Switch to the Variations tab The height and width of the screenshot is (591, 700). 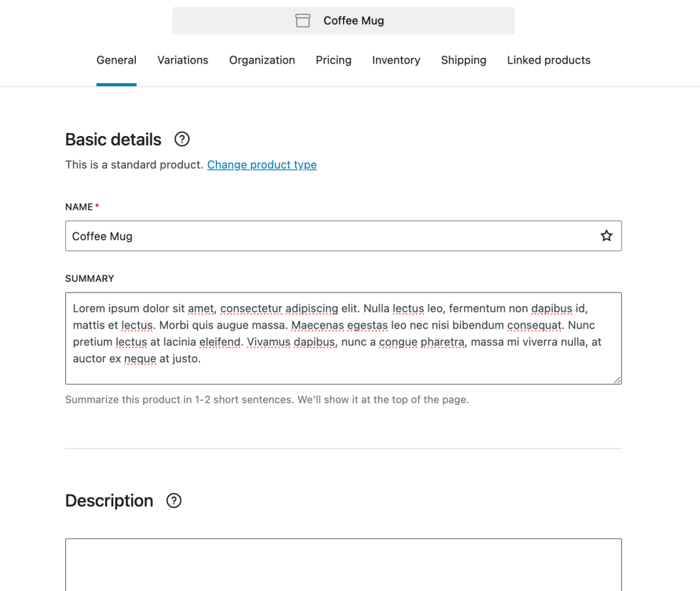(x=183, y=60)
